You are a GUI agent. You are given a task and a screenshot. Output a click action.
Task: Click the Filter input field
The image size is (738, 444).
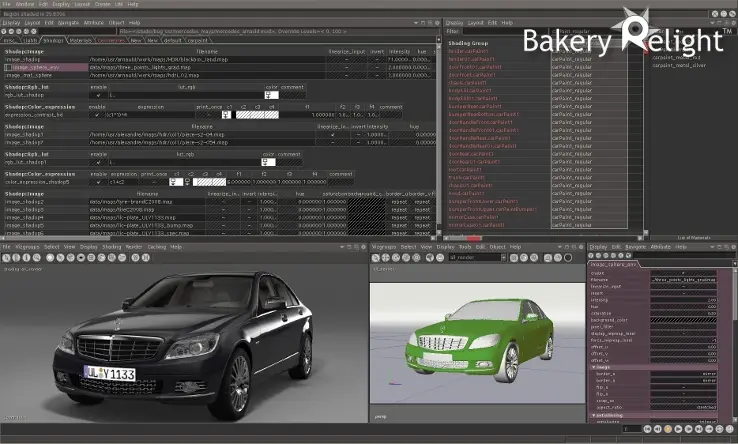tap(506, 32)
